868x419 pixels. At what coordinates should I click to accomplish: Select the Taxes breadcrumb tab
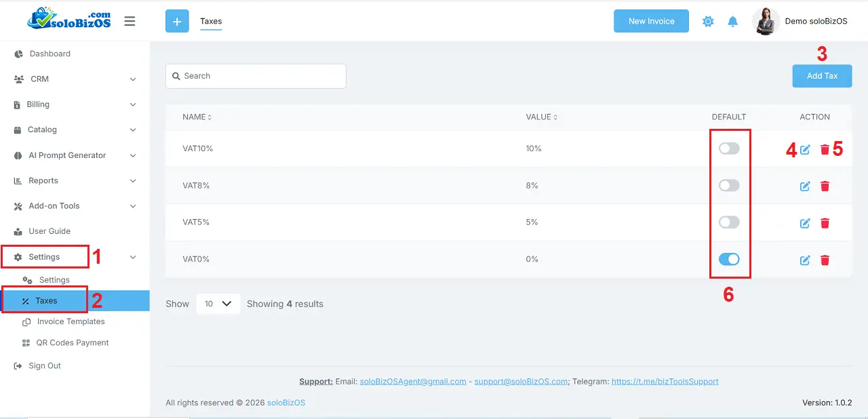[x=211, y=22]
